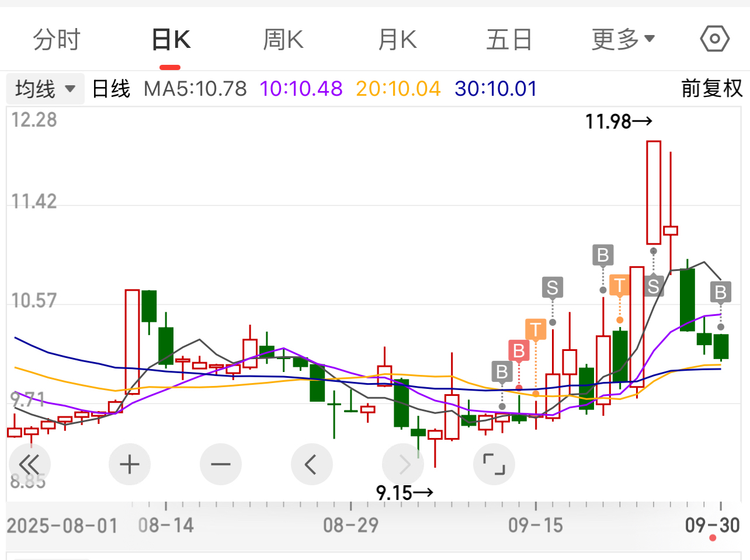The image size is (750, 560).
Task: Move chart forward with right chevron button
Action: (403, 465)
